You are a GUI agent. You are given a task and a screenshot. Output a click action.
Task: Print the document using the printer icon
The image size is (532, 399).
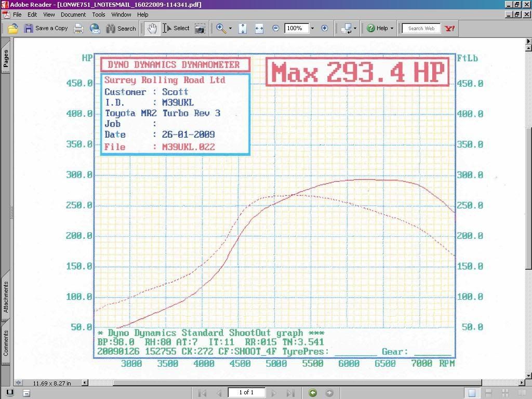pos(78,29)
